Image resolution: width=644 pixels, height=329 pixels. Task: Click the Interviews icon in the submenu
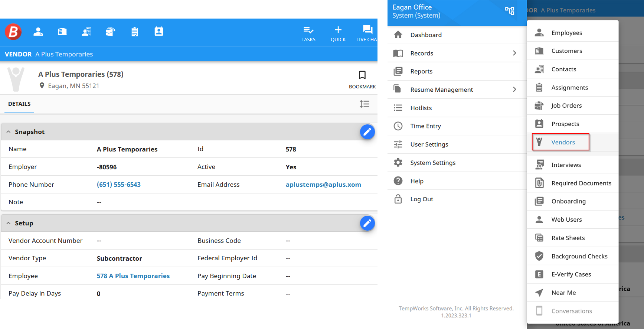click(x=539, y=164)
